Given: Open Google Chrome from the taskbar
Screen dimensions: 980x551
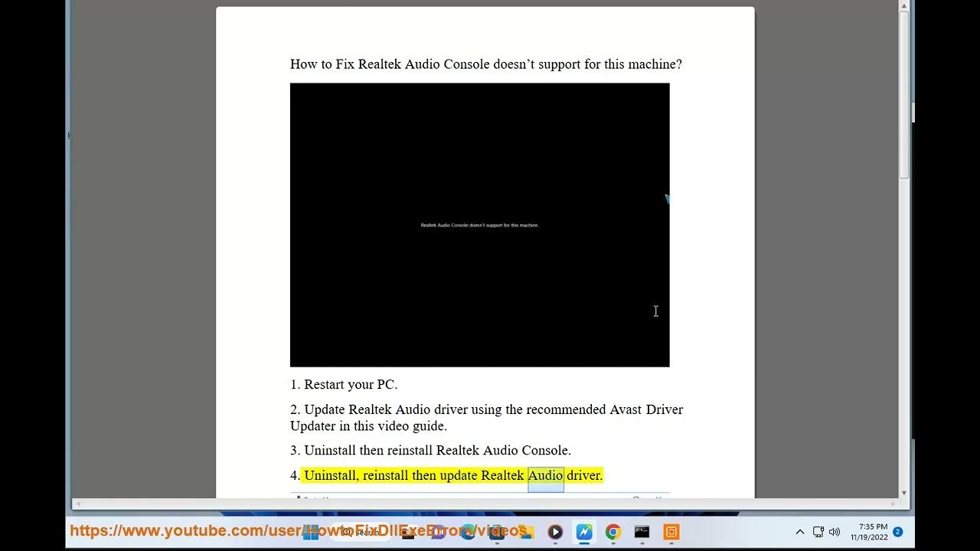Looking at the screenshot, I should (612, 532).
